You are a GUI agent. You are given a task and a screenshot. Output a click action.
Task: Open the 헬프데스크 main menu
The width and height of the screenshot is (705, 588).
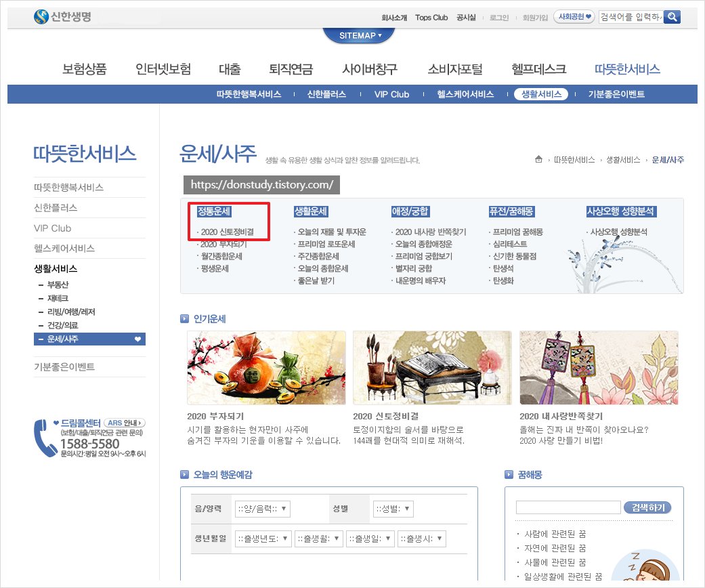(539, 69)
